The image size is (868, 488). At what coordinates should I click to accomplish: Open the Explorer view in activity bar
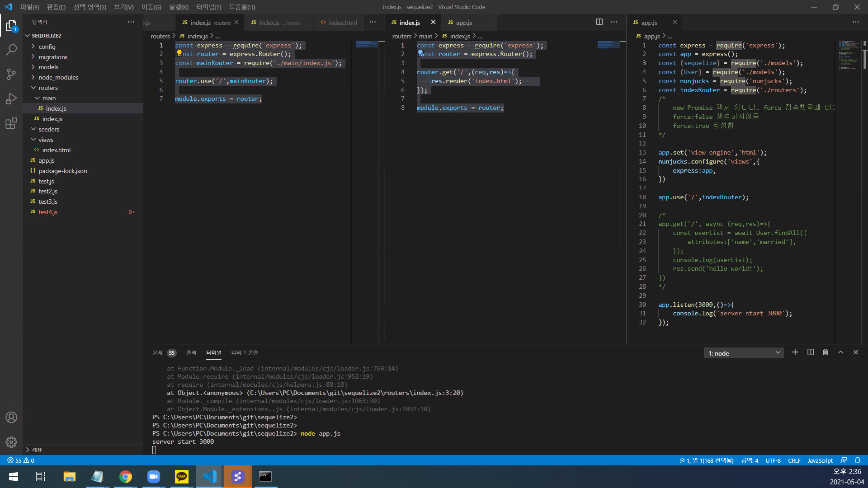11,26
